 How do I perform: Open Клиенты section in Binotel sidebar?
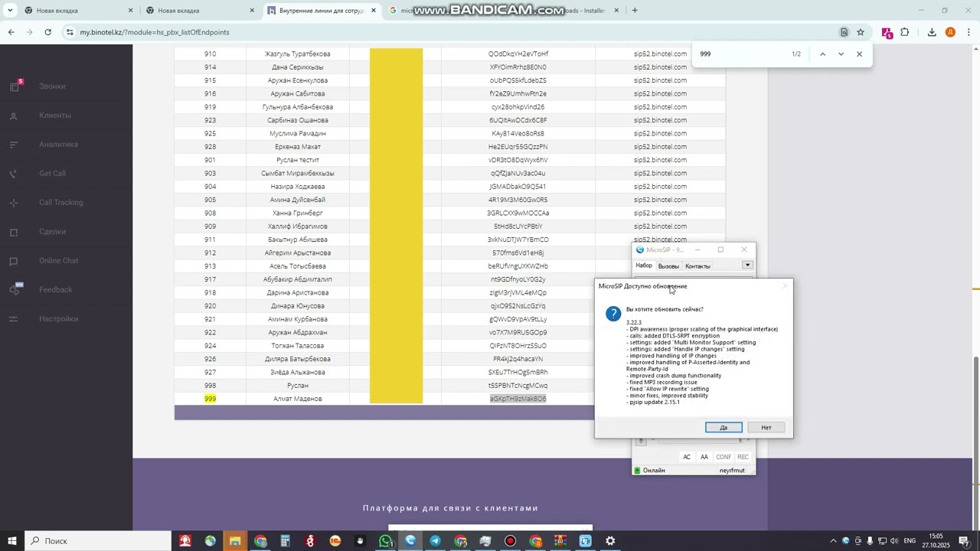coord(55,116)
